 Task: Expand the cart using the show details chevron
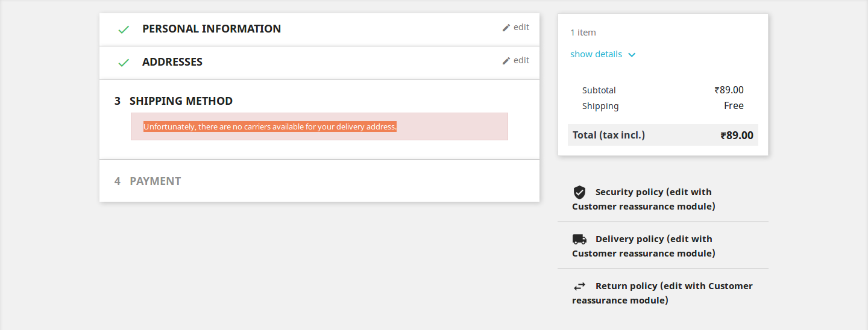tap(632, 55)
